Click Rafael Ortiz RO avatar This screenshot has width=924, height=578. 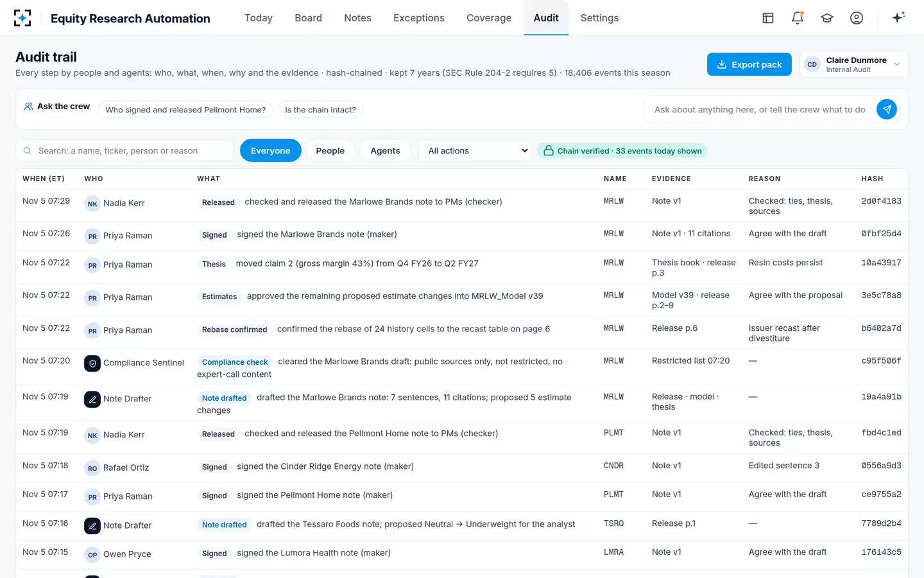coord(92,468)
